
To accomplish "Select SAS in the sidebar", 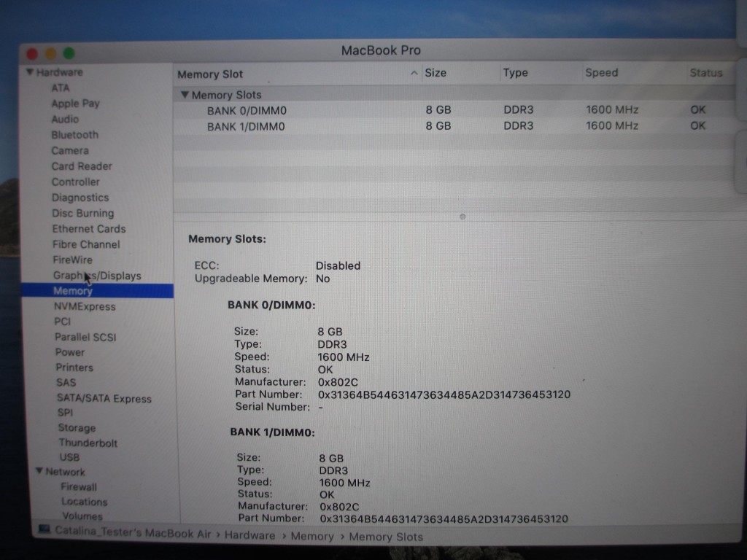I will pos(66,382).
